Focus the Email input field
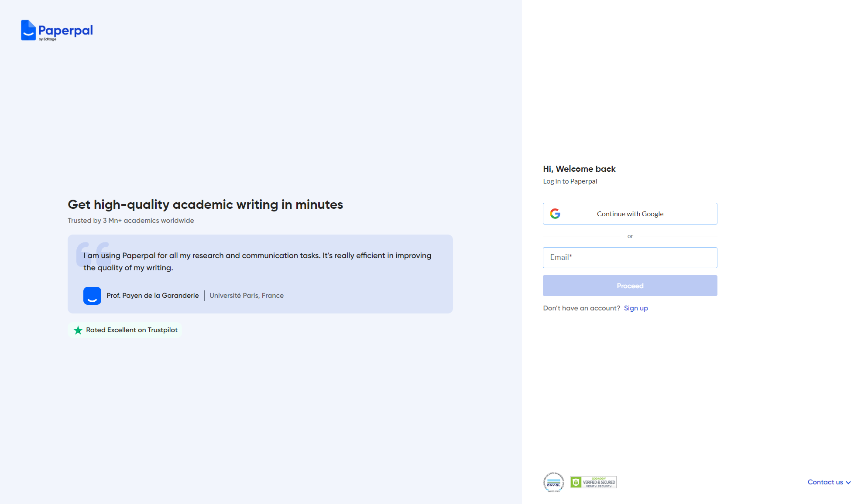The width and height of the screenshot is (868, 504). 630,258
